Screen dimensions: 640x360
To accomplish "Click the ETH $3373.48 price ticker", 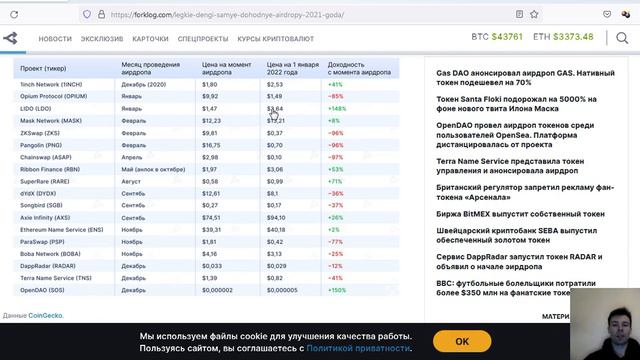I will [563, 37].
